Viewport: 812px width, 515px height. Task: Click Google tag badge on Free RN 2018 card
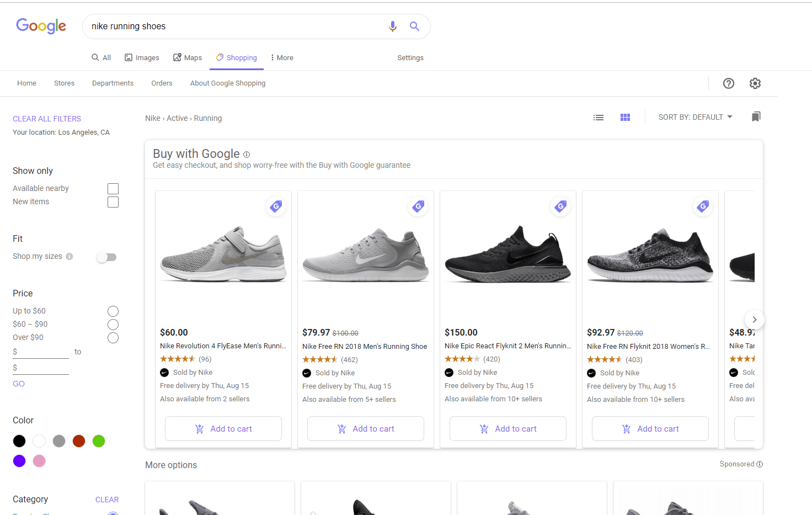click(418, 206)
